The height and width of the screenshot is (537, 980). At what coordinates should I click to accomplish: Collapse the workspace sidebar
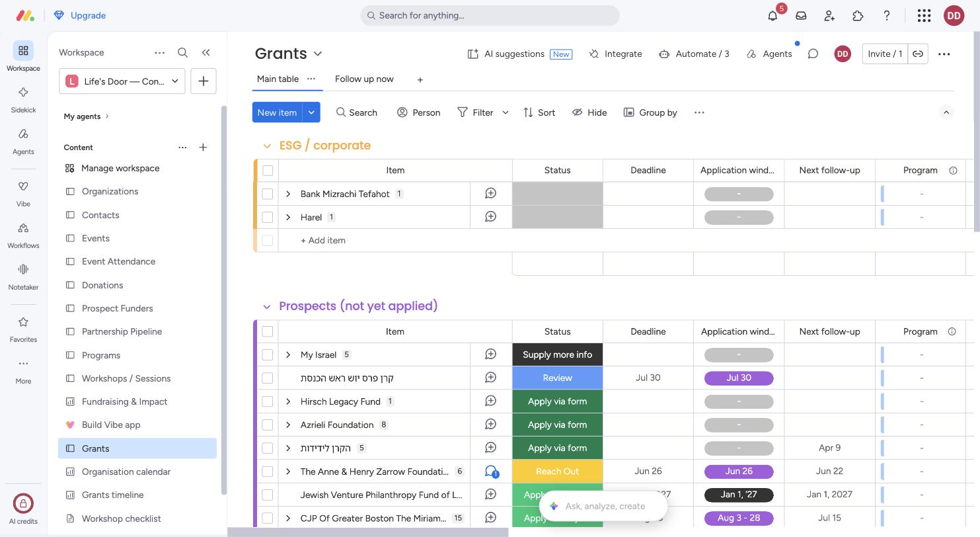pos(206,52)
